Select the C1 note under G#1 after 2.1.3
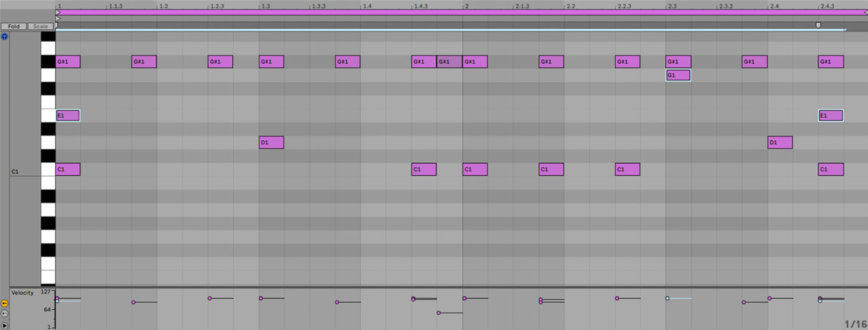Screen dimensions: 868x330 click(x=552, y=170)
